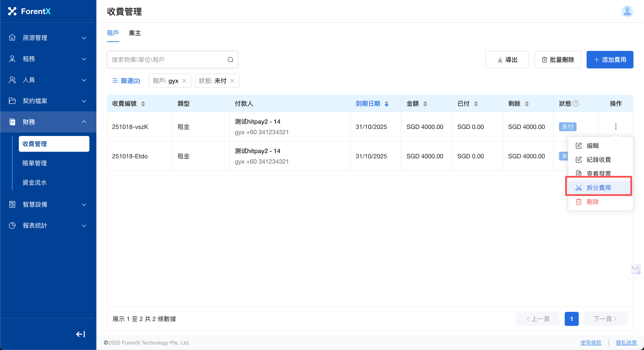
Task: Remove the 狀態: 未付 filter tag
Action: [x=232, y=81]
